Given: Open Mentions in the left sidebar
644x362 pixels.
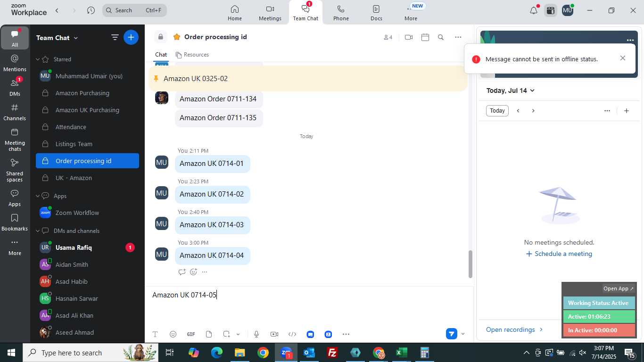Looking at the screenshot, I should point(15,63).
